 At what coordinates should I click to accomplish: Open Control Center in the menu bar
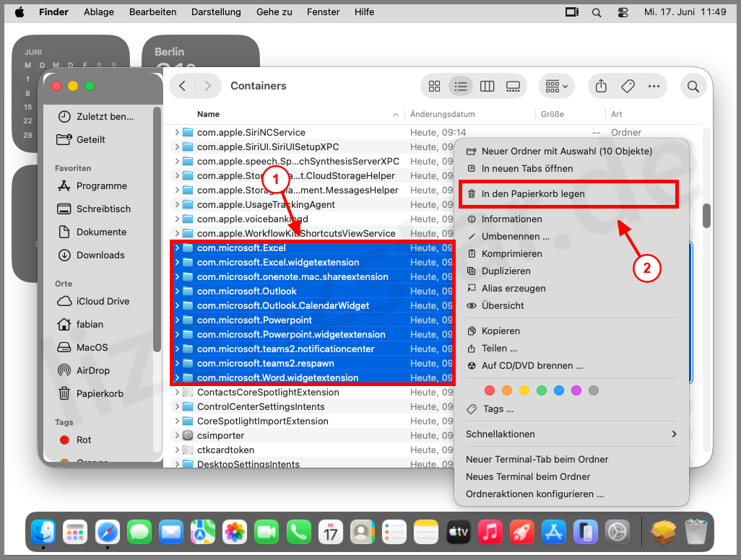pos(623,12)
